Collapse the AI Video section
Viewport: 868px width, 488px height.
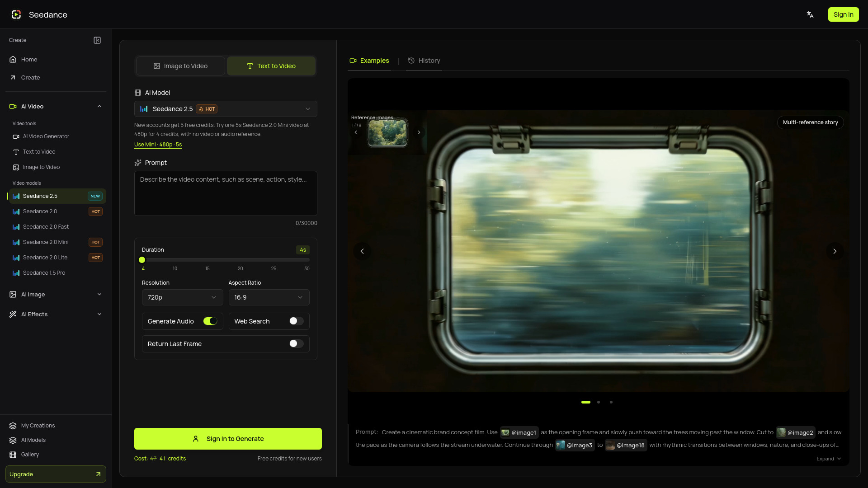point(56,107)
